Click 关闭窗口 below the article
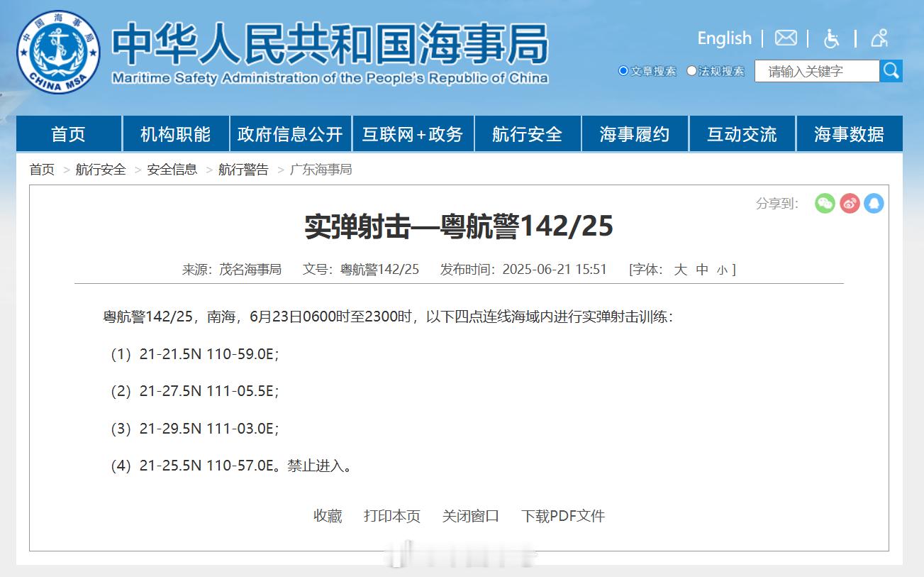 point(471,516)
